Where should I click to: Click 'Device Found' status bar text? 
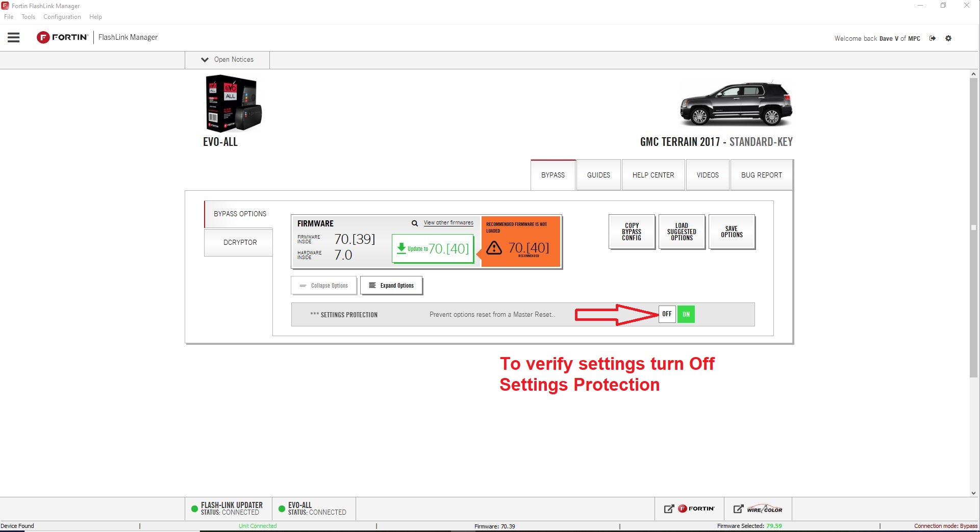17,526
